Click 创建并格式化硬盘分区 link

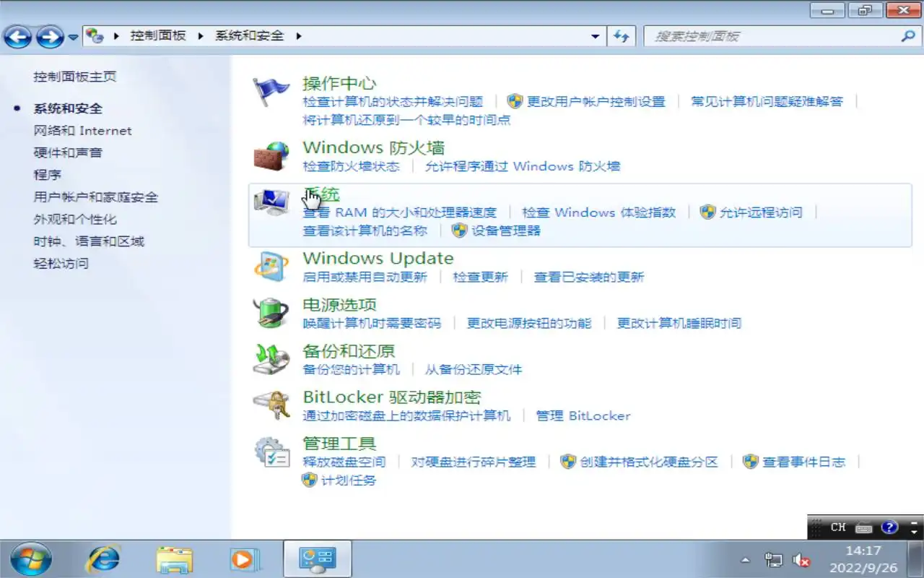click(x=650, y=462)
